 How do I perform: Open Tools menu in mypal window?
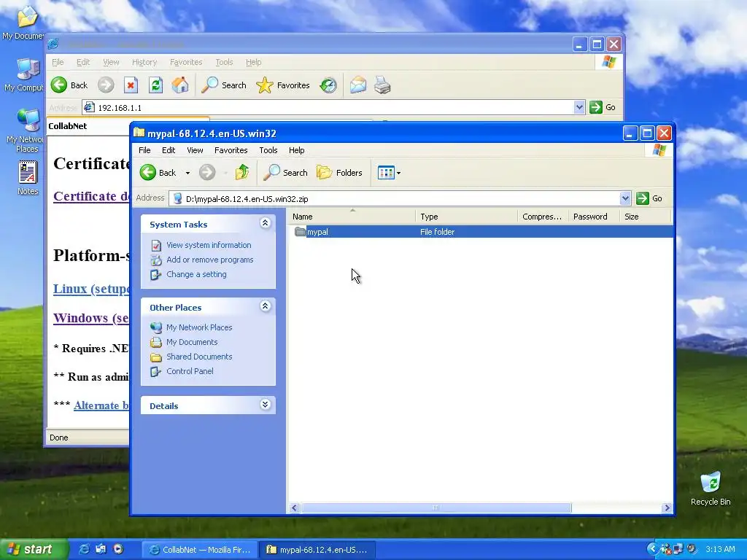point(268,150)
